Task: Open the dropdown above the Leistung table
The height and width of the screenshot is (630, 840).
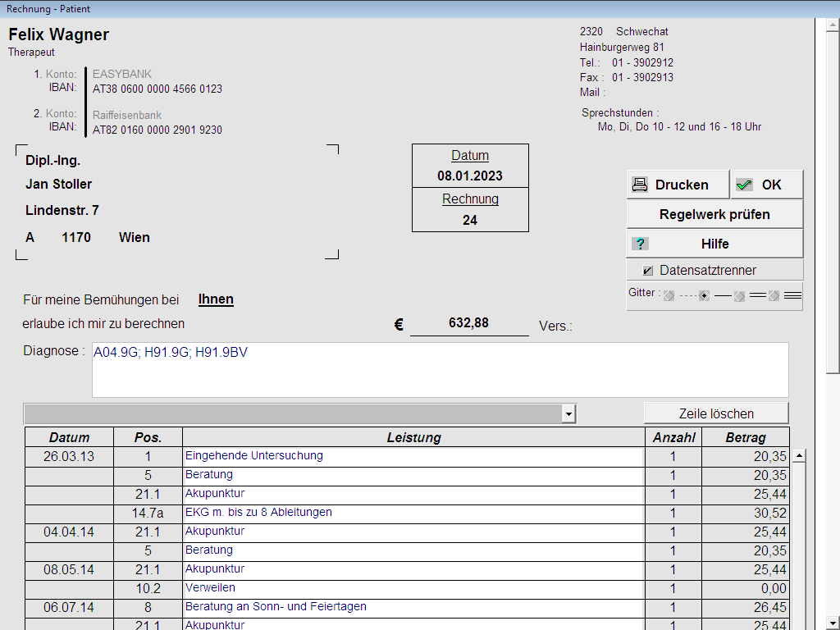Action: 568,413
